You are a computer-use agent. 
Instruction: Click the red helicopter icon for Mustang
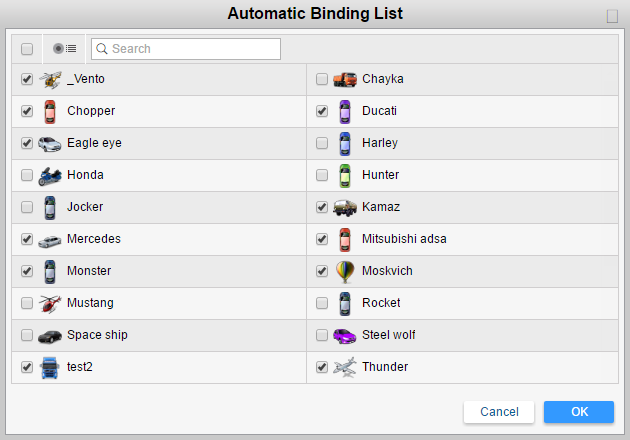50,303
